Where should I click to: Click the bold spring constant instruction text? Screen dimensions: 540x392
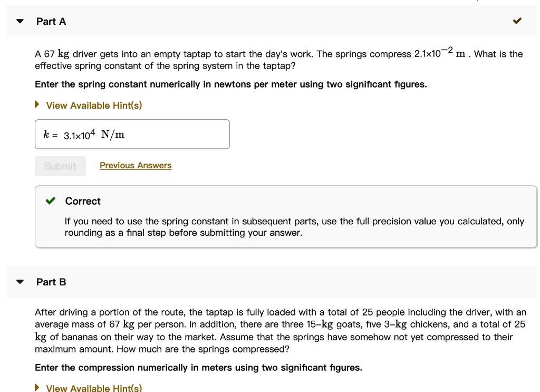(x=230, y=85)
